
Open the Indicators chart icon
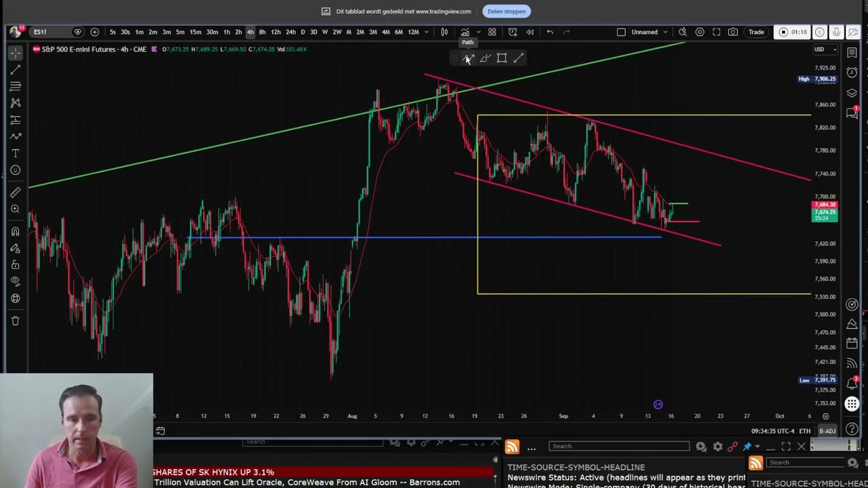point(465,32)
